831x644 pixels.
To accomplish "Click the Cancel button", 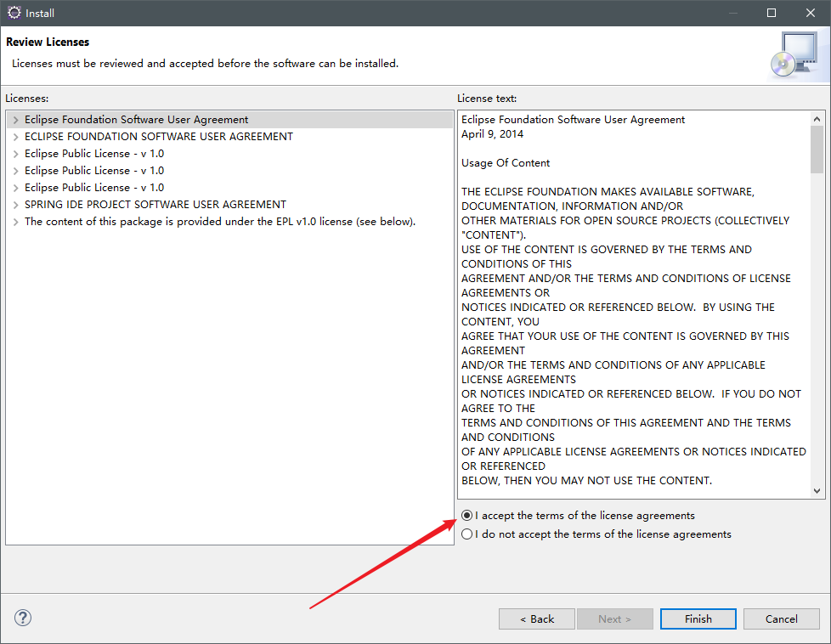I will pos(781,619).
